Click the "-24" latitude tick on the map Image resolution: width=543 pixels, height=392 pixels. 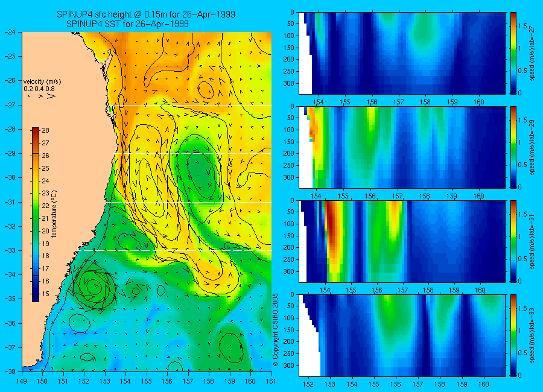(10, 32)
